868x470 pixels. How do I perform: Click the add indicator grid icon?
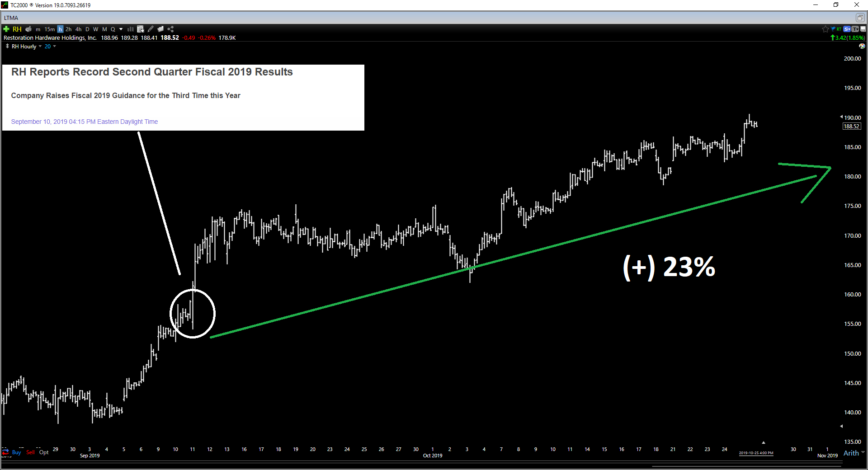click(x=141, y=29)
